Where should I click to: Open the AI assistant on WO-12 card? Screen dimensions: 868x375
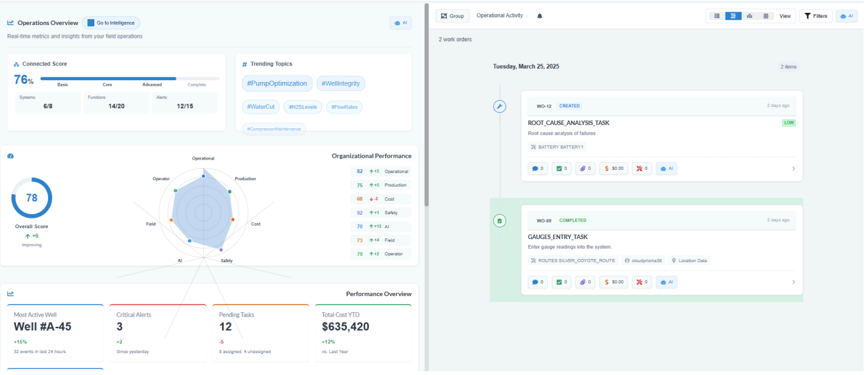pos(666,168)
